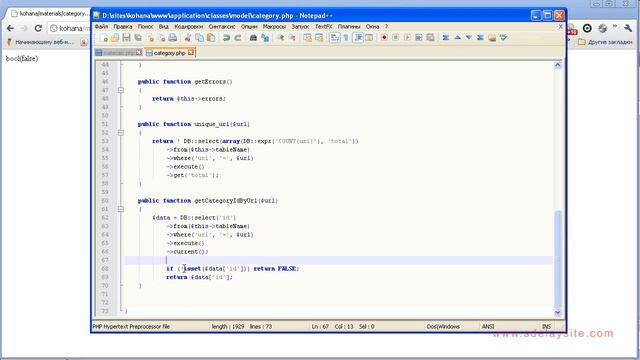Click the Print toolbar icon
Image resolution: width=640 pixels, height=360 pixels.
pyautogui.click(x=173, y=38)
